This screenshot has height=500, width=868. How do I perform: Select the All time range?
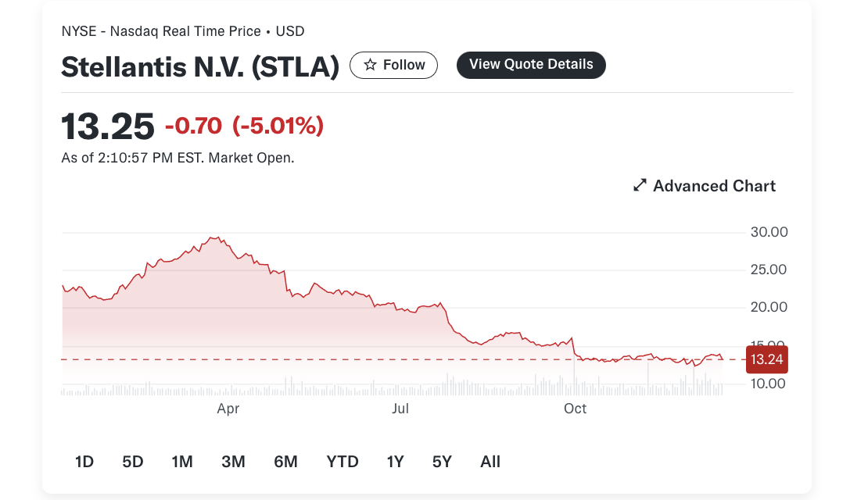pyautogui.click(x=490, y=461)
